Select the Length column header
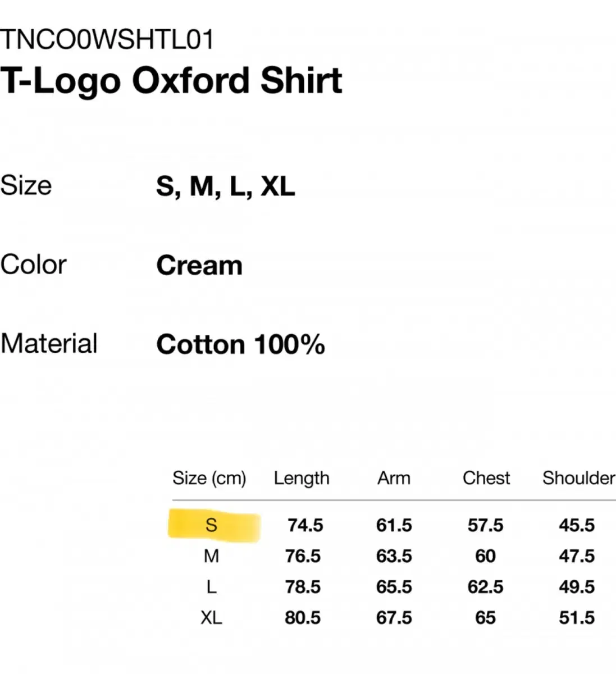The height and width of the screenshot is (674, 616). pyautogui.click(x=302, y=478)
